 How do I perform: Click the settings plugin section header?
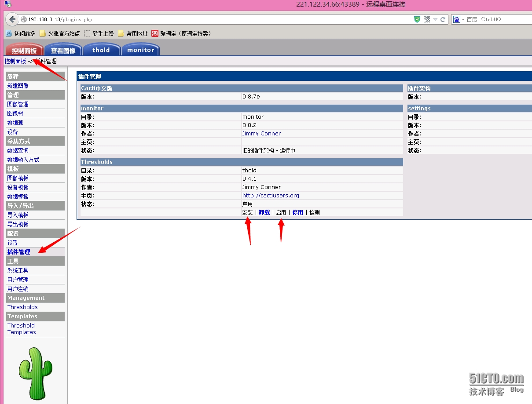pyautogui.click(x=470, y=109)
